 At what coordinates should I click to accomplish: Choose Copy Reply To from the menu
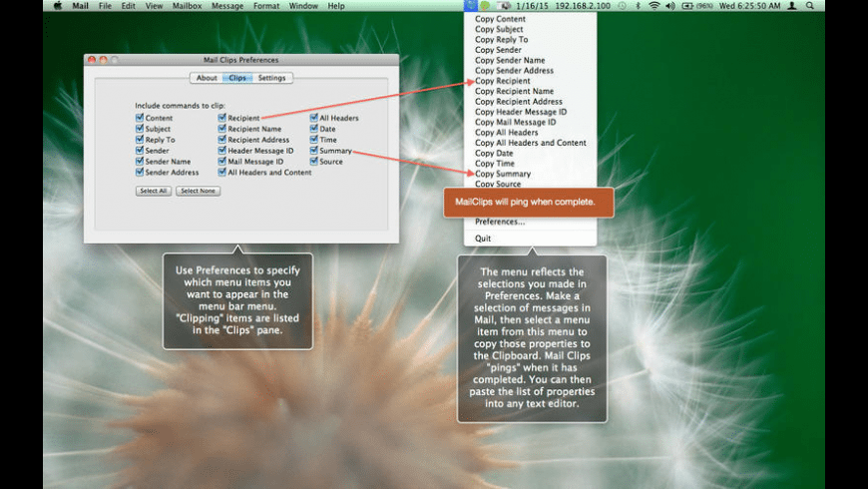[530, 39]
